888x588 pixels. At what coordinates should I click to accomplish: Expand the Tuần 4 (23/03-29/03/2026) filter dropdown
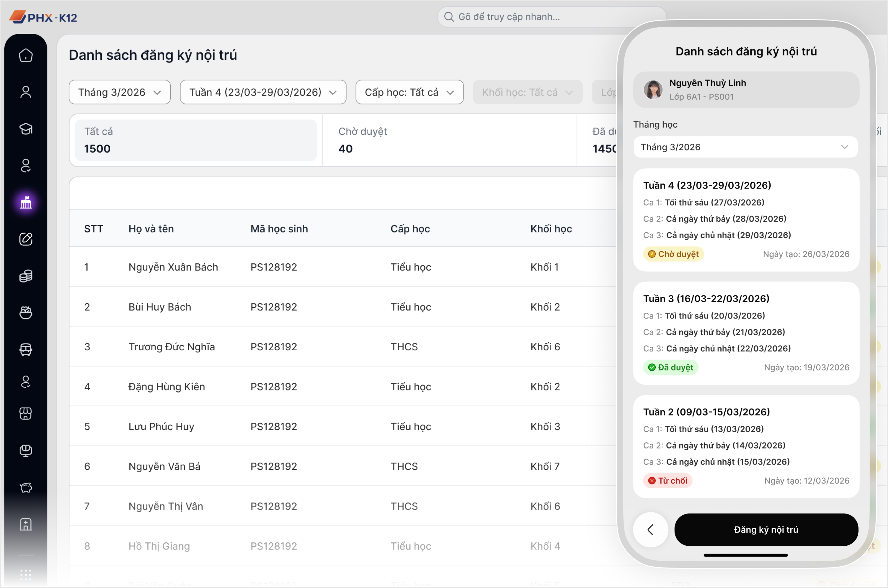[x=263, y=92]
